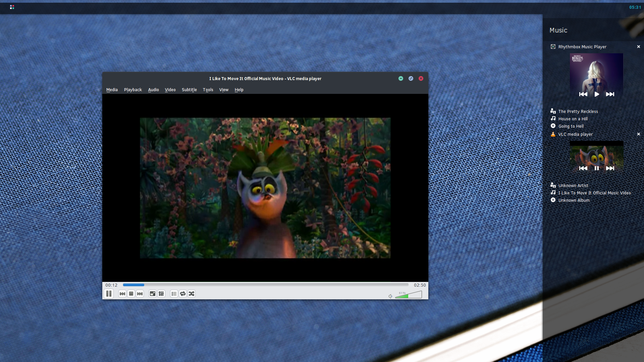Toggle the VLC loop mode button
This screenshot has height=362, width=644.
coord(183,294)
